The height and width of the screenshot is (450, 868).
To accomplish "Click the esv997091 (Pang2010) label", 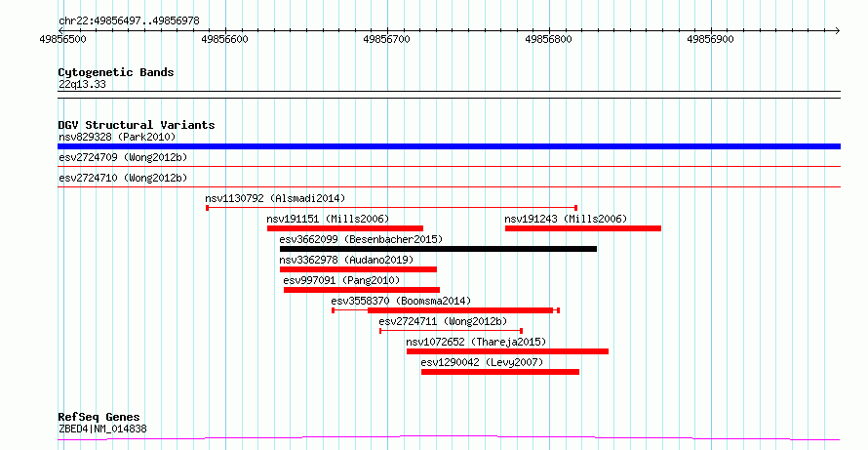I will pos(341,280).
